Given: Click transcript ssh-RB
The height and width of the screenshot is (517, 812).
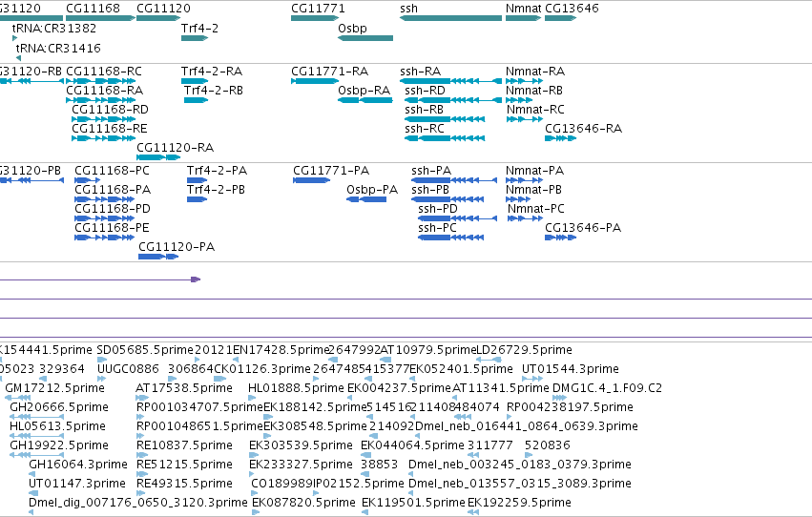Looking at the screenshot, I should click(424, 109).
